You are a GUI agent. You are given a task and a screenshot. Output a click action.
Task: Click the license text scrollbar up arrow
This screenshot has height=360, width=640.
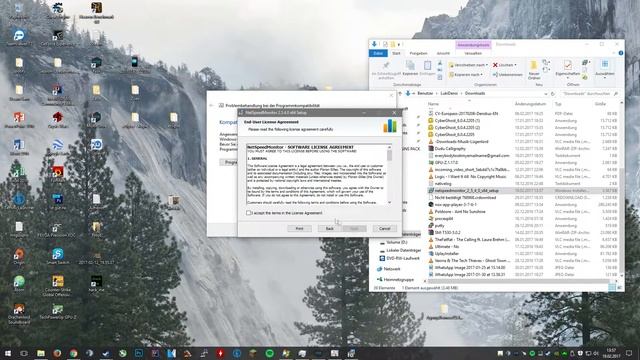tap(389, 147)
